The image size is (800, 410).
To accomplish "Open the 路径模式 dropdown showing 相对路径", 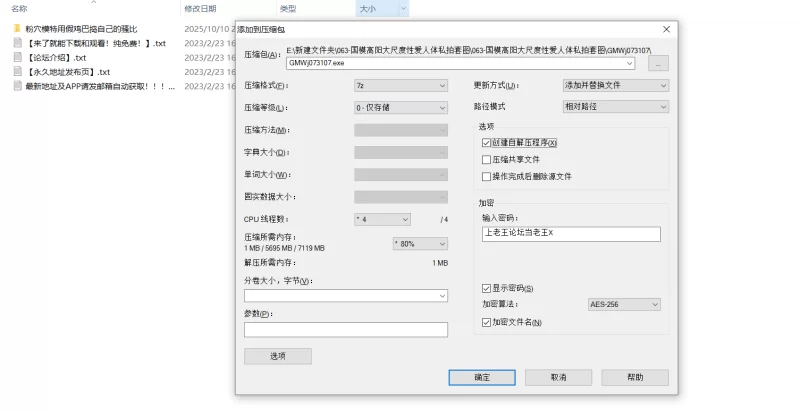I will pyautogui.click(x=616, y=107).
